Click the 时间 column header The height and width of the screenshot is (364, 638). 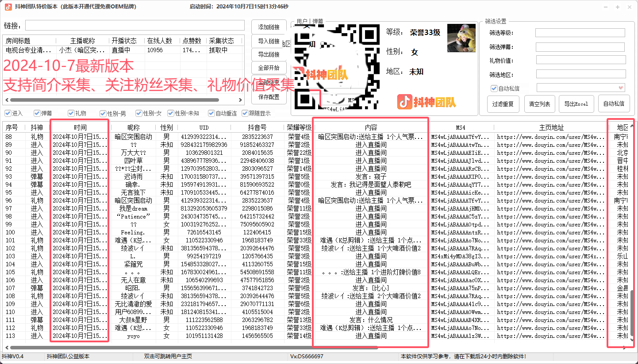[x=80, y=127]
